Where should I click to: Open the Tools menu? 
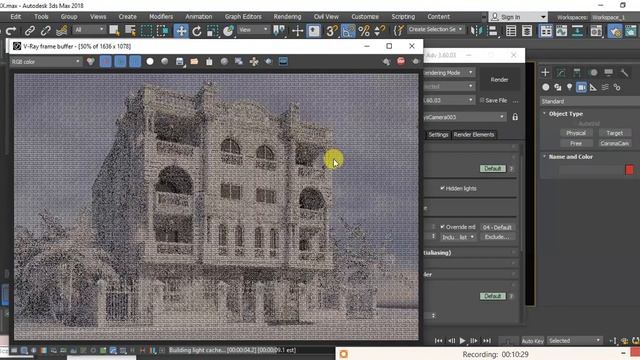[x=41, y=17]
